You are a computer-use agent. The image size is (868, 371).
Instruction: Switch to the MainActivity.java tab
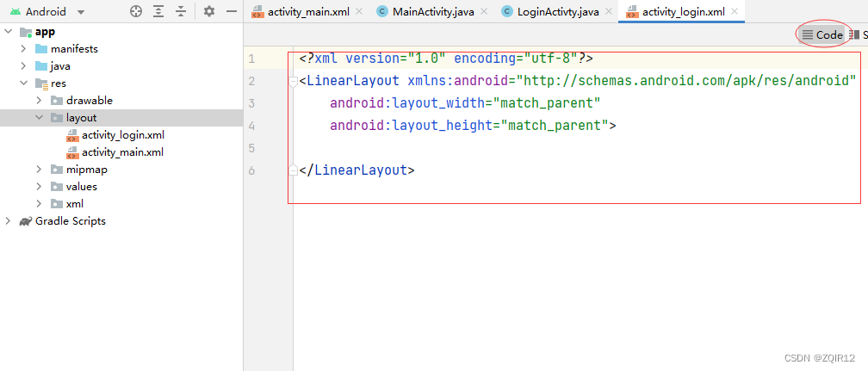(433, 12)
